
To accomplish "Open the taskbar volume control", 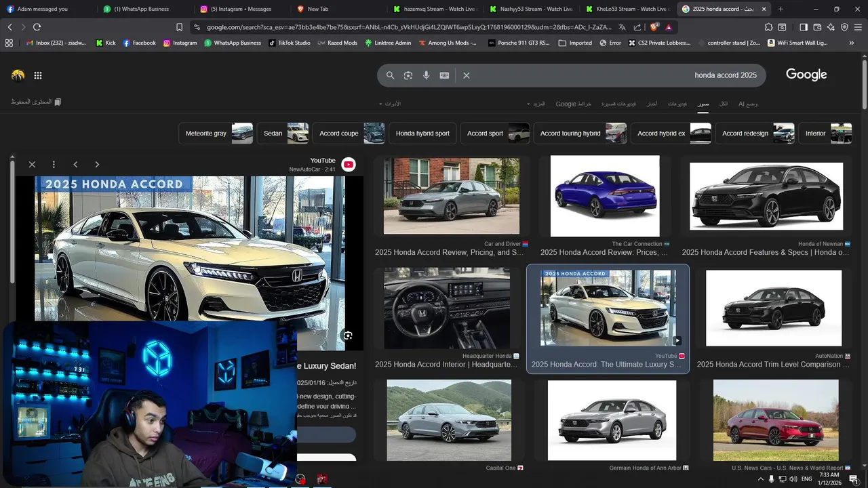I will [793, 479].
